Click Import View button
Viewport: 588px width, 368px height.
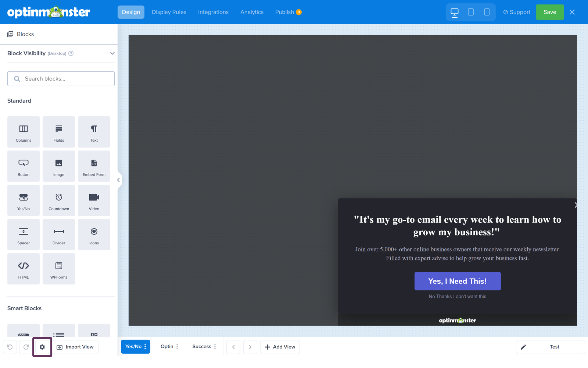pyautogui.click(x=75, y=347)
